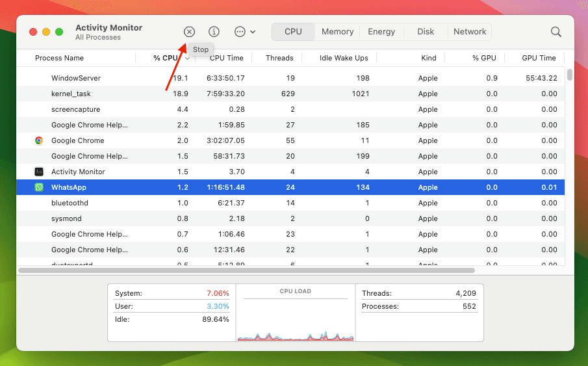Click the Processes total 552
The width and height of the screenshot is (588, 366).
469,306
